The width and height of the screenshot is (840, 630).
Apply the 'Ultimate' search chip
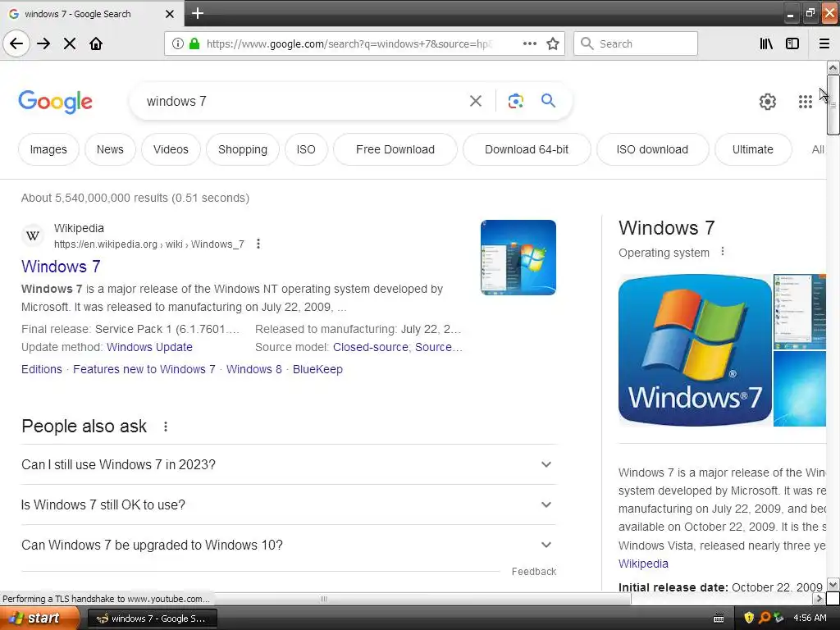(753, 149)
